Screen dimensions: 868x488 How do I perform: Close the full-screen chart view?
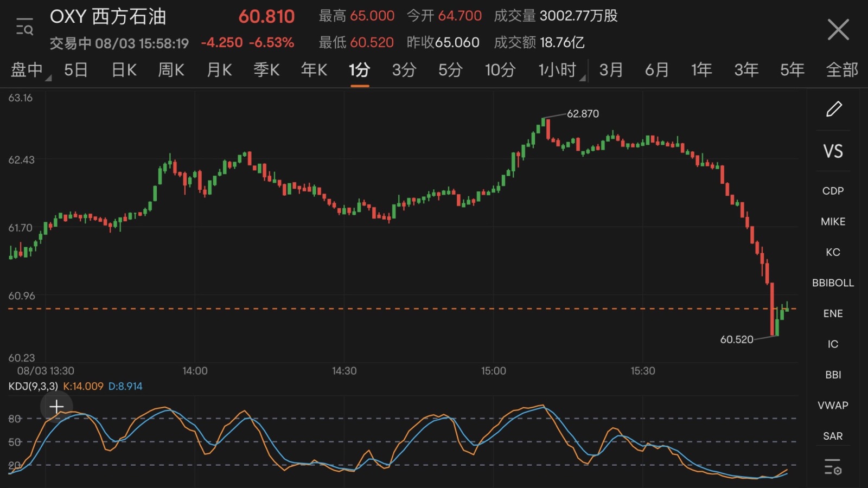tap(838, 29)
